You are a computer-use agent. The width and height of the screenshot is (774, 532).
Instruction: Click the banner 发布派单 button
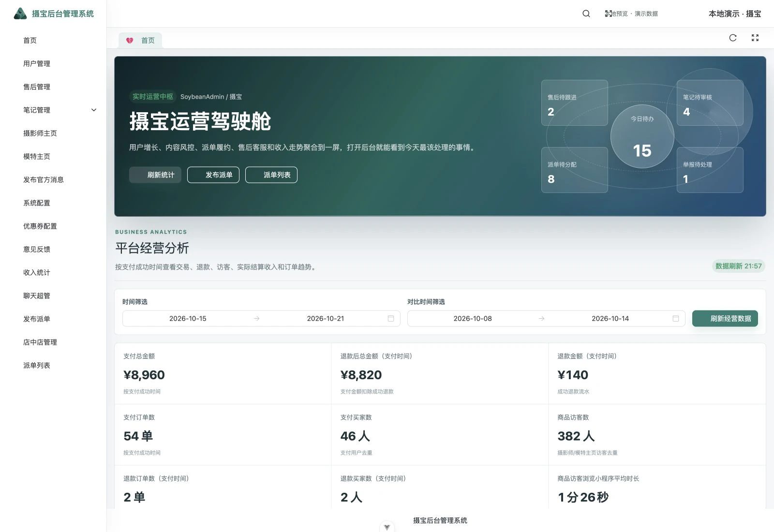point(213,175)
